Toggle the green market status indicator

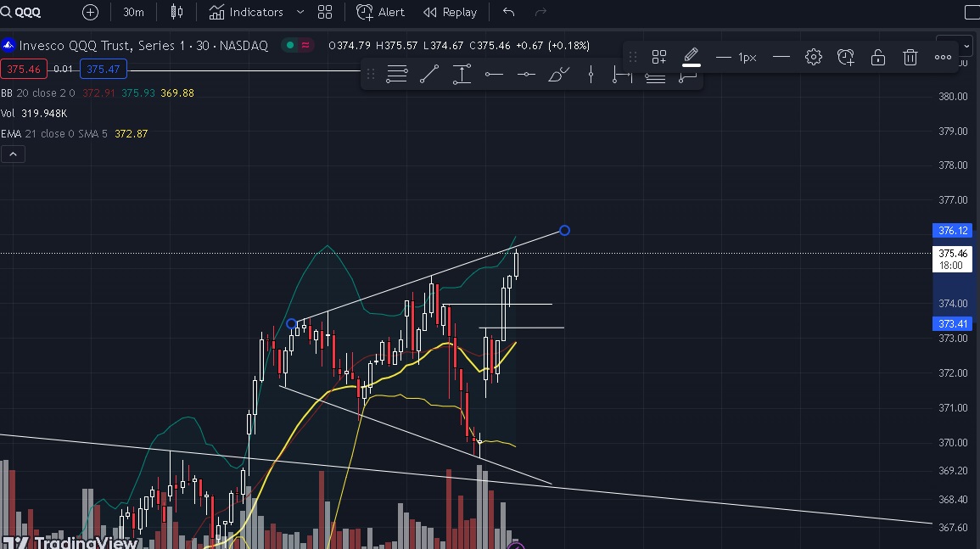pos(290,45)
